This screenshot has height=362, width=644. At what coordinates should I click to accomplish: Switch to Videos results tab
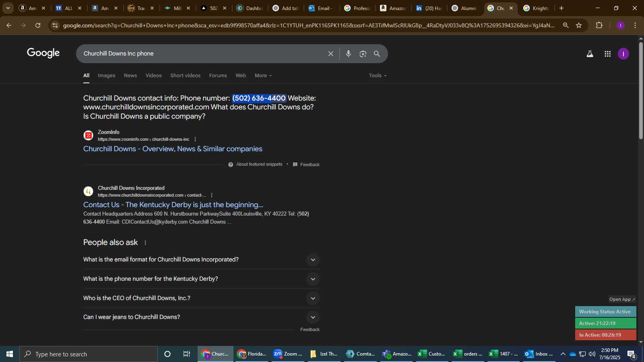click(x=153, y=76)
